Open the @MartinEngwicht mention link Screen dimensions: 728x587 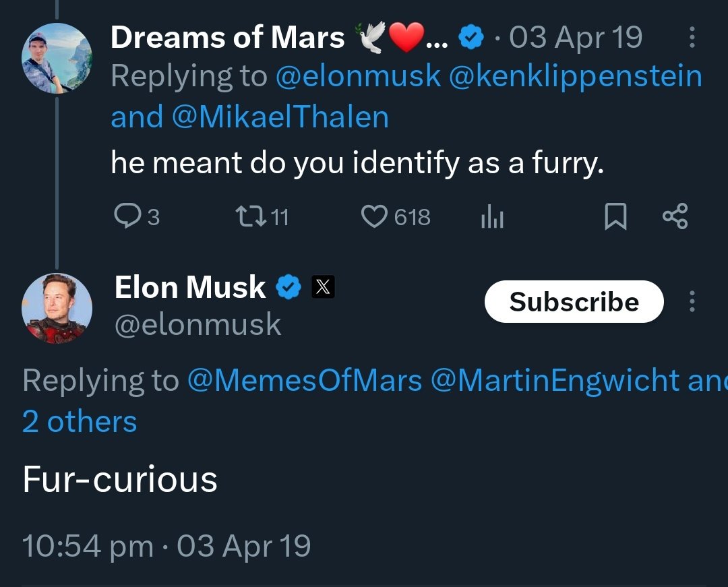(x=555, y=381)
